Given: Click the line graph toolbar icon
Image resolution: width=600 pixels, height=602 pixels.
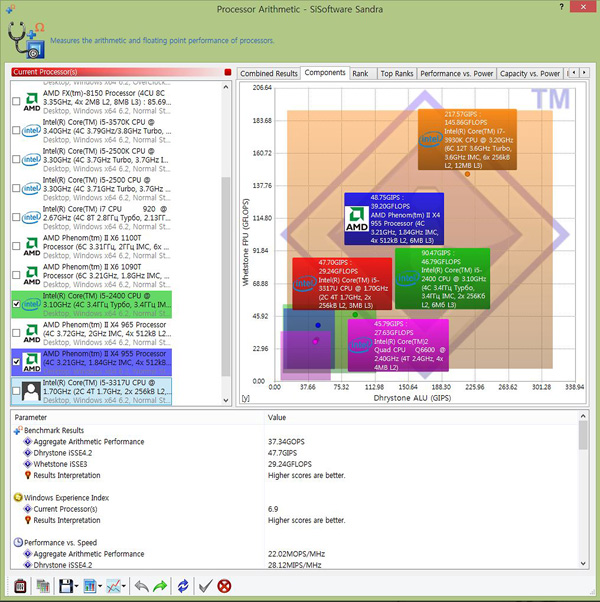Looking at the screenshot, I should click(113, 586).
